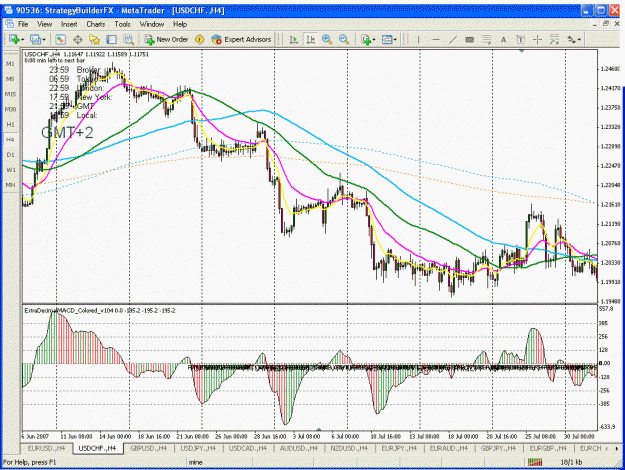Click the Templates toolbar icon
The width and height of the screenshot is (625, 470).
point(387,39)
